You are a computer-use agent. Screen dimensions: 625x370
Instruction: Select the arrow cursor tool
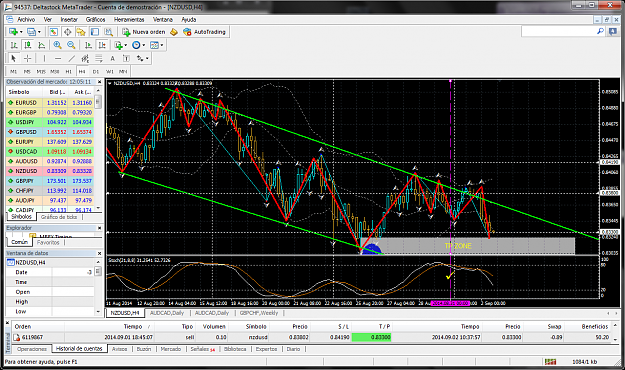coord(14,59)
